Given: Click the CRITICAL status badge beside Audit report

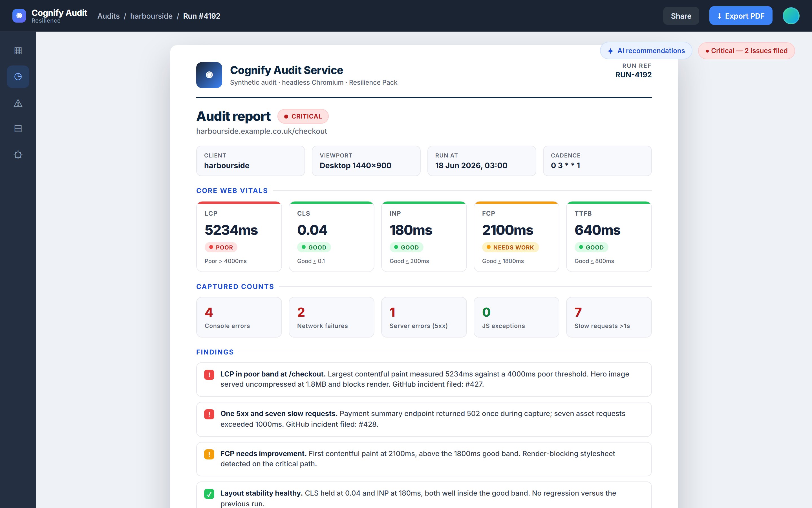Looking at the screenshot, I should point(303,116).
